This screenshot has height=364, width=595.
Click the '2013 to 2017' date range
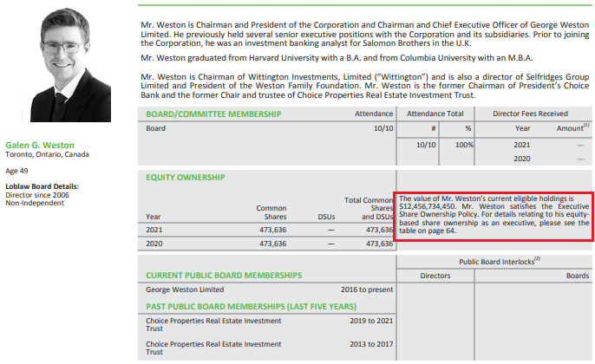(371, 344)
